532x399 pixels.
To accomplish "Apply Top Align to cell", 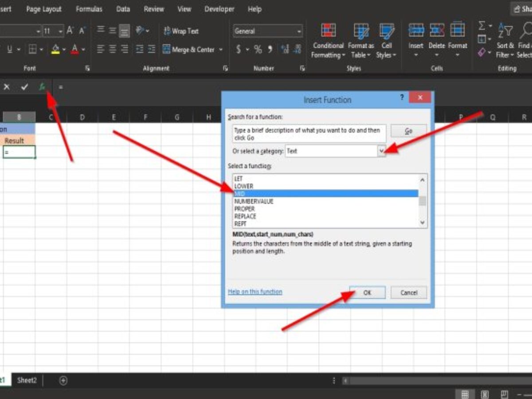I will [x=101, y=31].
